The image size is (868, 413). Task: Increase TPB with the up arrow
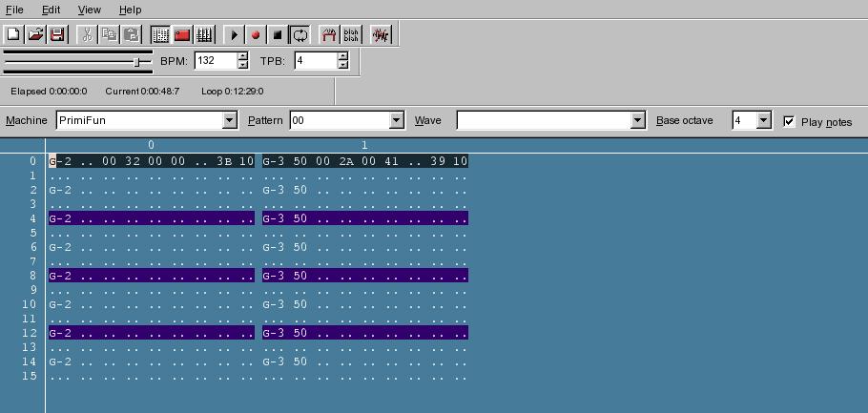[x=343, y=56]
